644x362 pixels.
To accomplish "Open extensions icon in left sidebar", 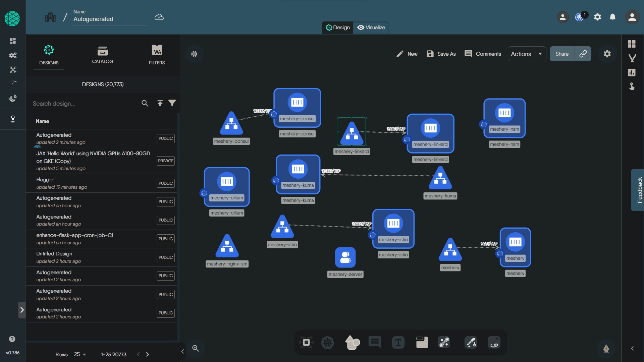I will point(13,98).
